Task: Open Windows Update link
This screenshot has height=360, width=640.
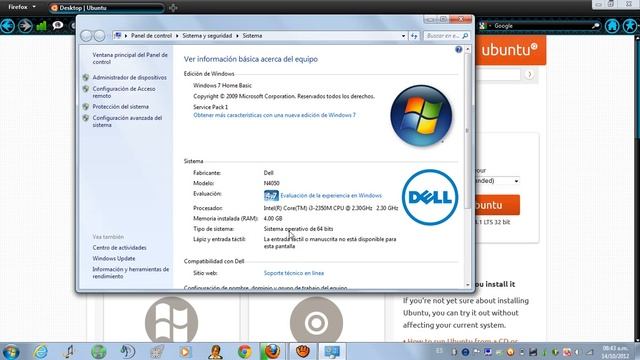Action: [113, 258]
